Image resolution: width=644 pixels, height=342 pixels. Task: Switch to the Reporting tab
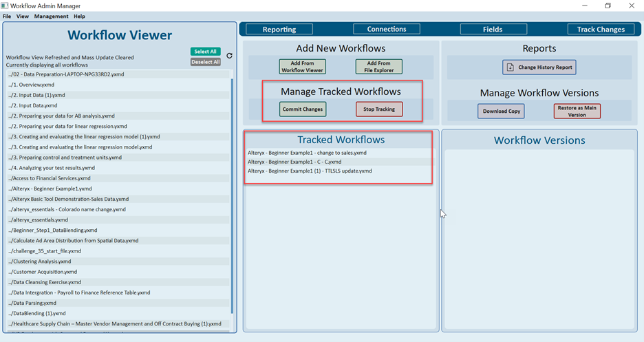(279, 30)
